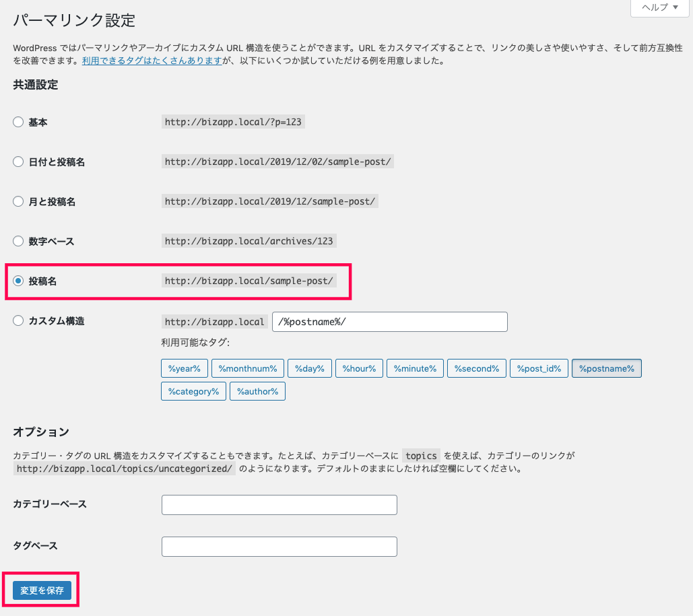Screen dimensions: 693x616
Task: Add the %post_id% tag
Action: click(539, 368)
